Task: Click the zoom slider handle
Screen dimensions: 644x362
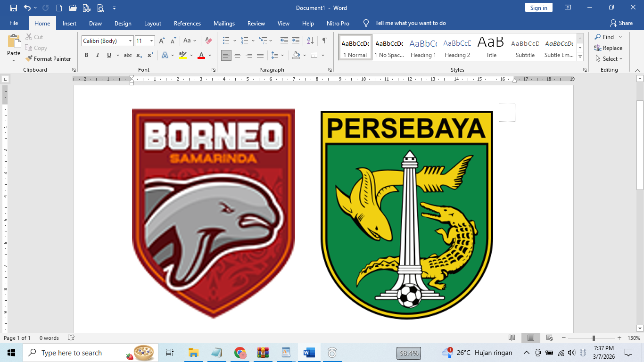Action: point(594,338)
